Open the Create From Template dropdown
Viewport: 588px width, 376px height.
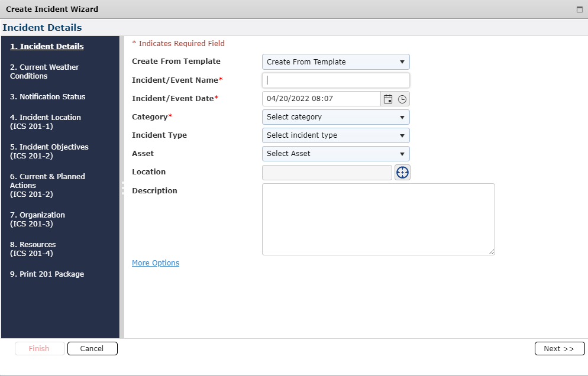(x=335, y=61)
